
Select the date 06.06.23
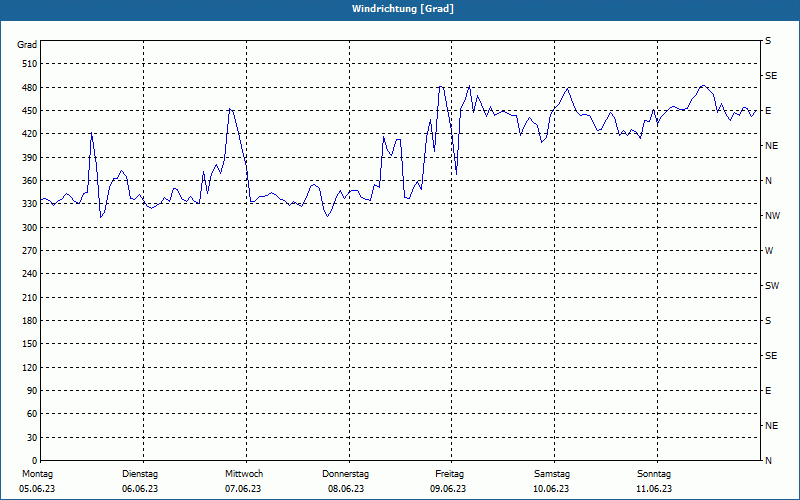140,489
